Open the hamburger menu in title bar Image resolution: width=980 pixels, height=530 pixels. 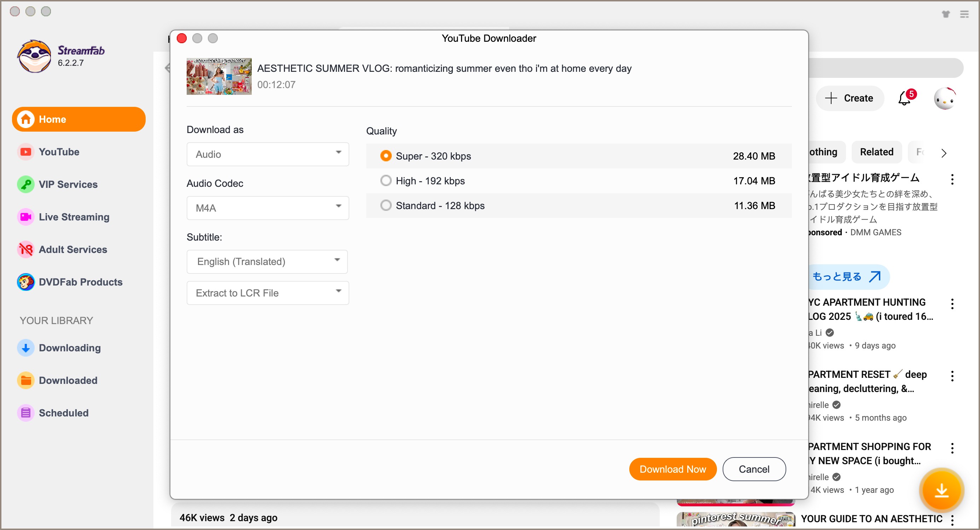pyautogui.click(x=964, y=14)
